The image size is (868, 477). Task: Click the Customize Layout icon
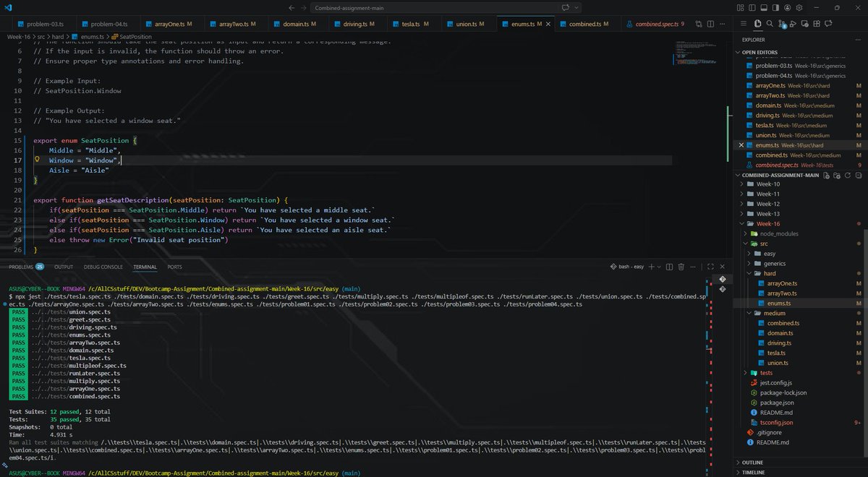click(x=740, y=7)
